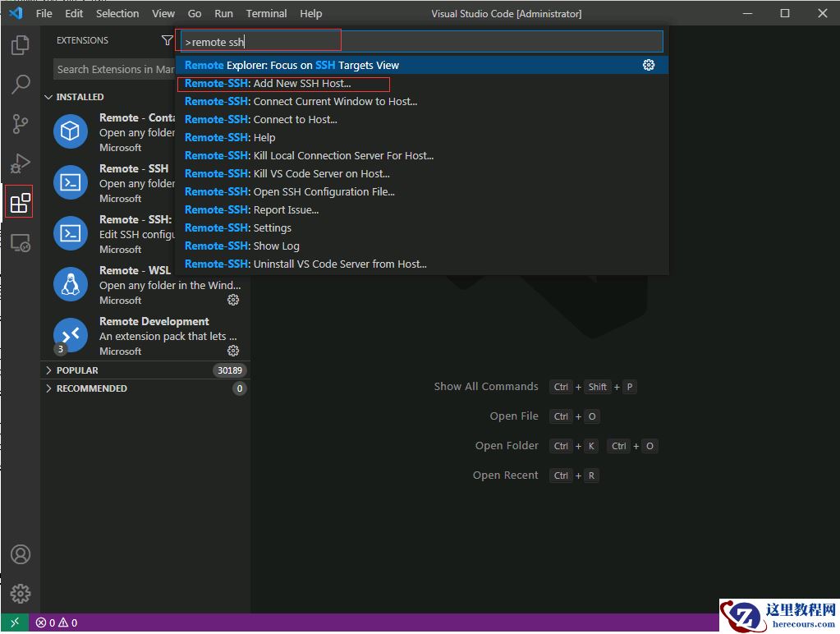Open the Run and Debug view
Screen dimensions: 840x634
click(x=21, y=163)
